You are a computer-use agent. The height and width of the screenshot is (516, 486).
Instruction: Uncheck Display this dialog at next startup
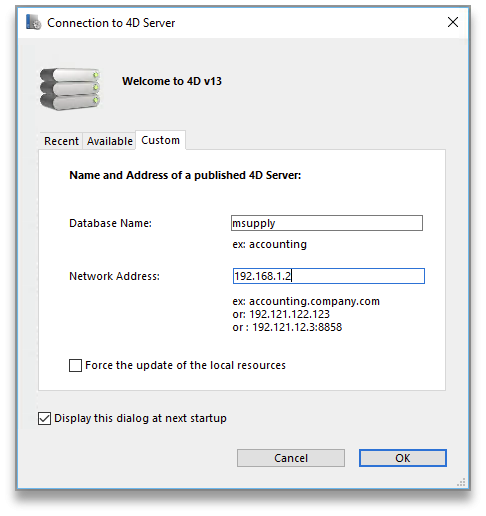[x=44, y=418]
